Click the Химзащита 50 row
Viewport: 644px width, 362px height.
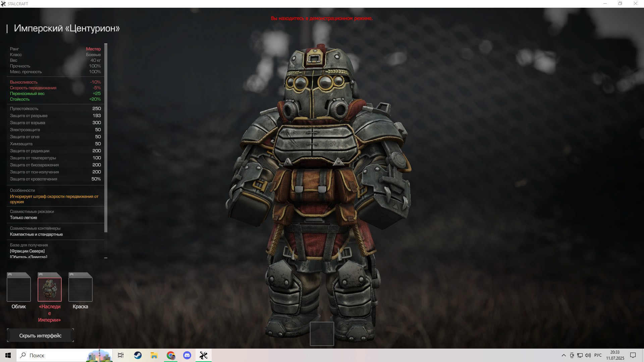click(55, 144)
